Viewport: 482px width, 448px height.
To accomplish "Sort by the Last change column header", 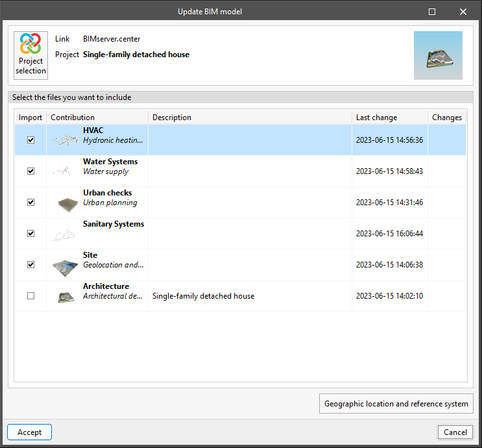I will click(376, 118).
